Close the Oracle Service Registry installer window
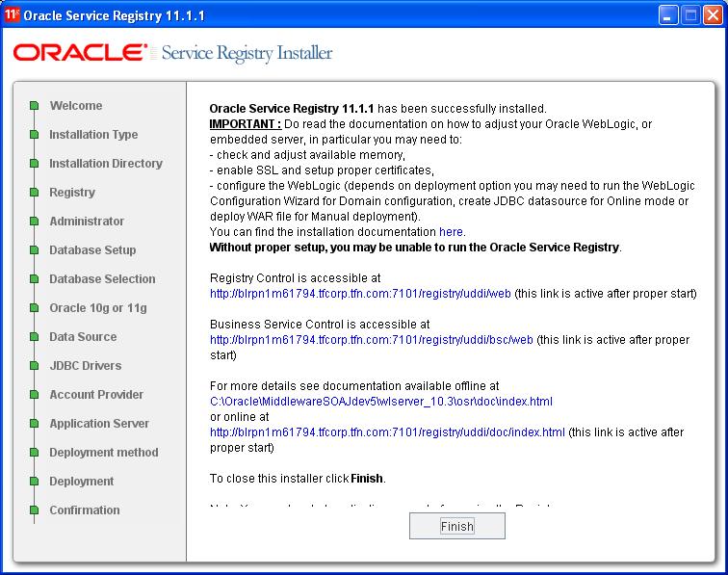The height and width of the screenshot is (575, 728). (x=713, y=15)
